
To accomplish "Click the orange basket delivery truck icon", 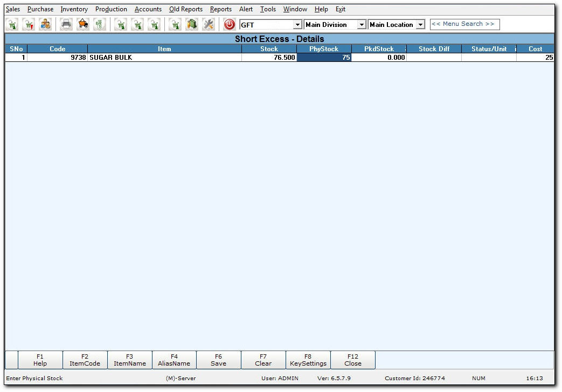I will pyautogui.click(x=83, y=25).
